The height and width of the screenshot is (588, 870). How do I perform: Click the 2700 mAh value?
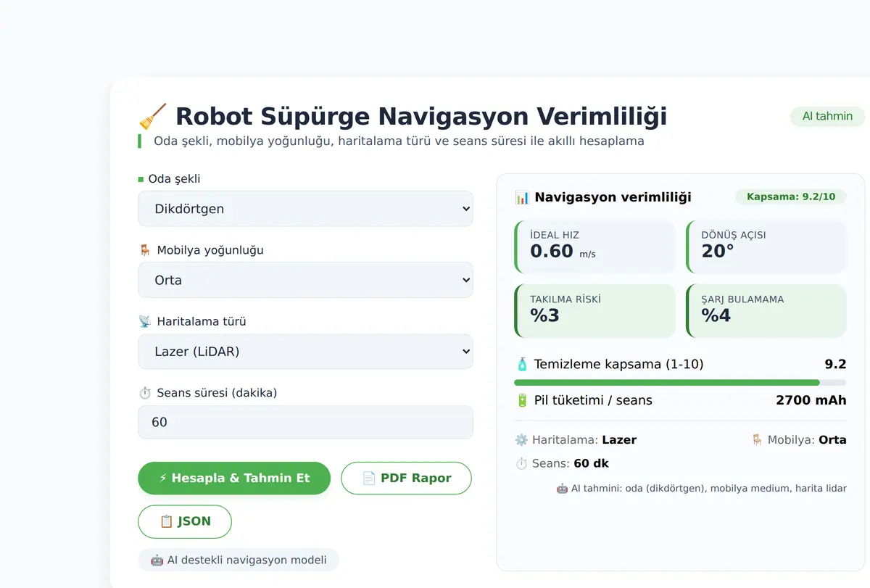point(811,400)
